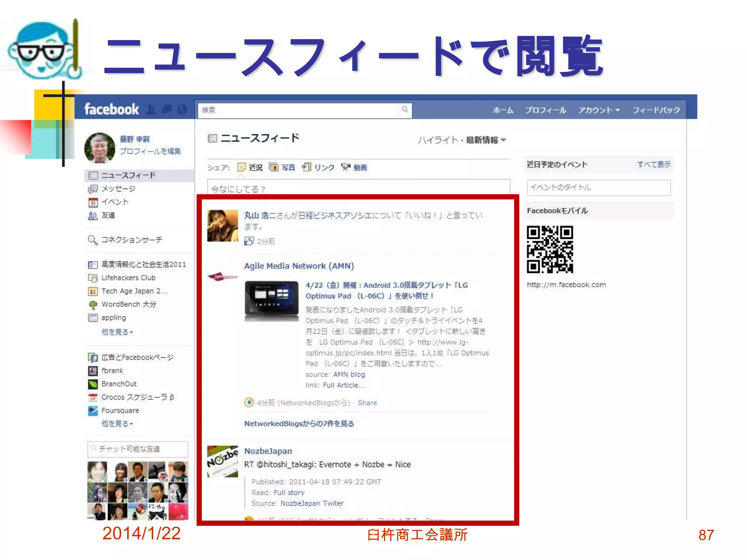
Task: Click the NetworkedBlogs icon by 4分前
Action: coord(249,402)
